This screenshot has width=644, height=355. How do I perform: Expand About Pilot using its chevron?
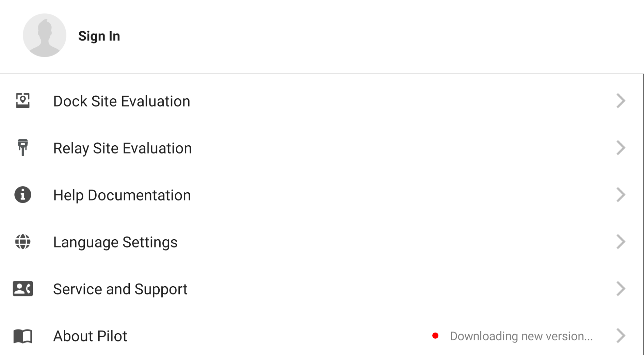tap(620, 336)
